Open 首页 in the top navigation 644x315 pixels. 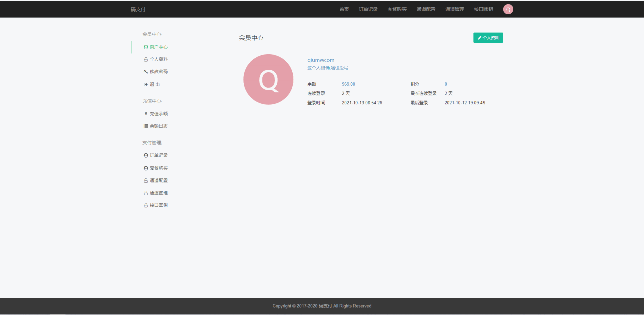coord(344,9)
